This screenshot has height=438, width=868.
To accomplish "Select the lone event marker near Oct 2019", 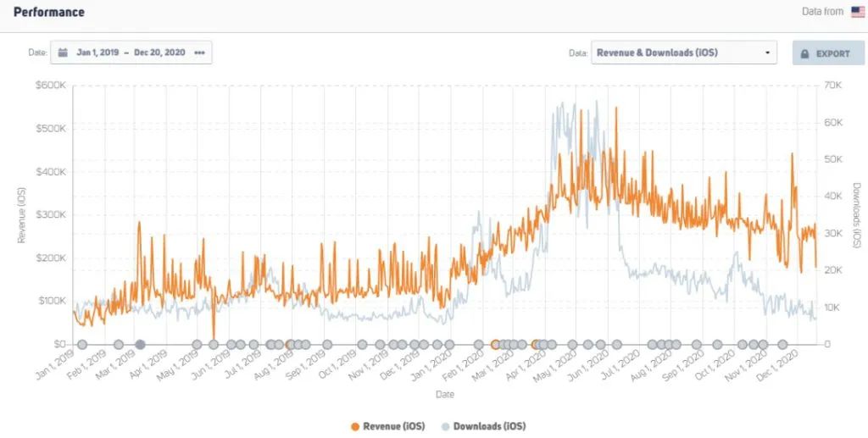I will coord(363,345).
